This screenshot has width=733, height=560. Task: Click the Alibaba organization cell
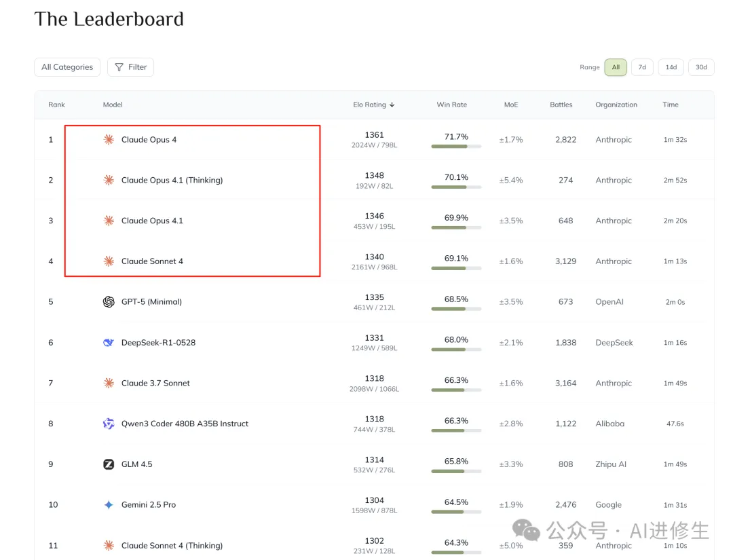[x=610, y=424]
